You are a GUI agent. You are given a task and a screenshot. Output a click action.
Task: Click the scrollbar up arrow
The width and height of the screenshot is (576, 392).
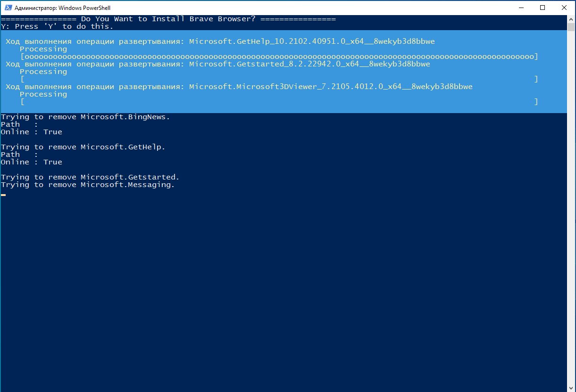pyautogui.click(x=571, y=19)
